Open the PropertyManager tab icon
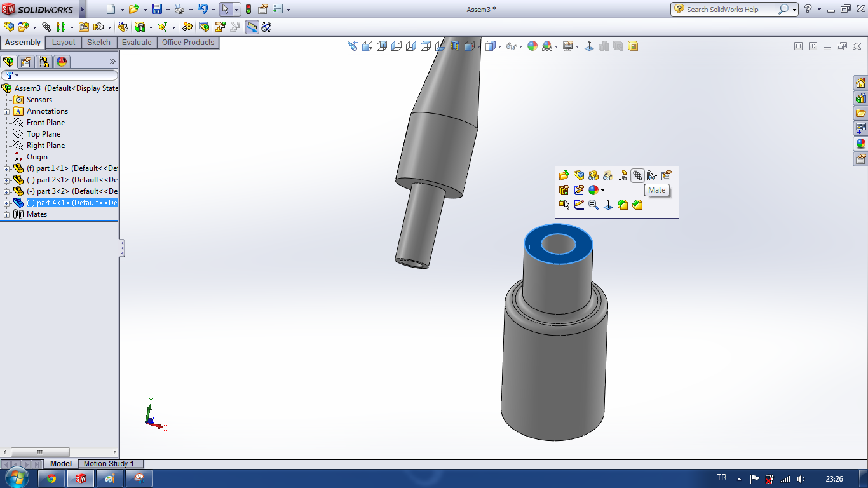 25,62
